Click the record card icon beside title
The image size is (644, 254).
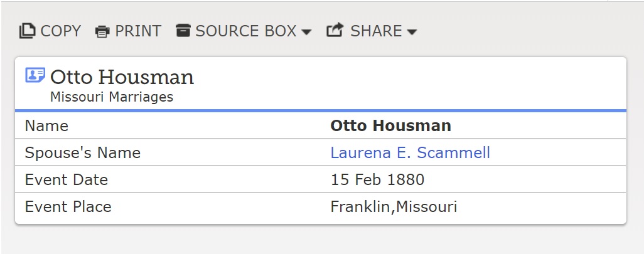point(35,76)
